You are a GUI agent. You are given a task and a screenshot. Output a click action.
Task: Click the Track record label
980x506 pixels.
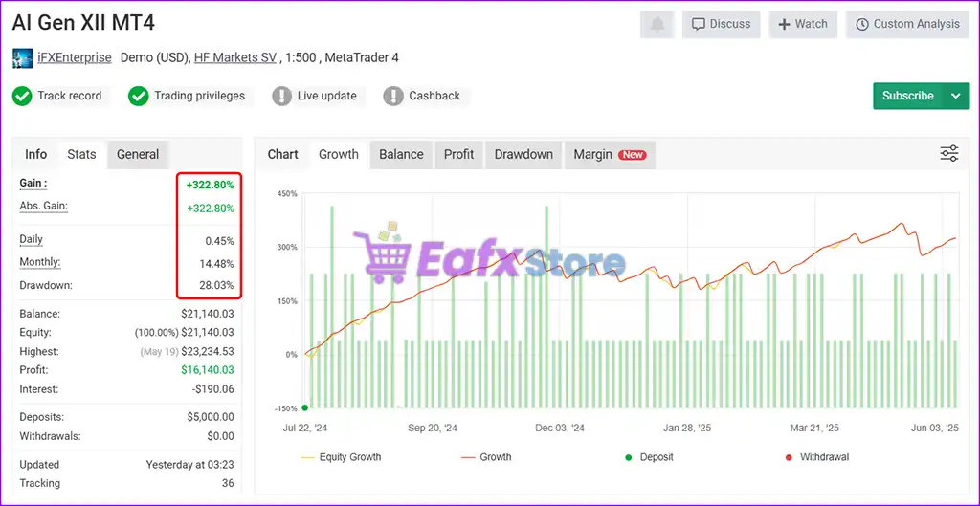tap(69, 97)
